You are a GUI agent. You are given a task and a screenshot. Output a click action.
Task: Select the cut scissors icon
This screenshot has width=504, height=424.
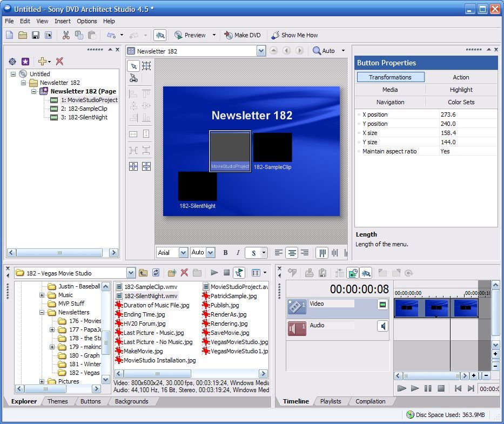point(66,35)
